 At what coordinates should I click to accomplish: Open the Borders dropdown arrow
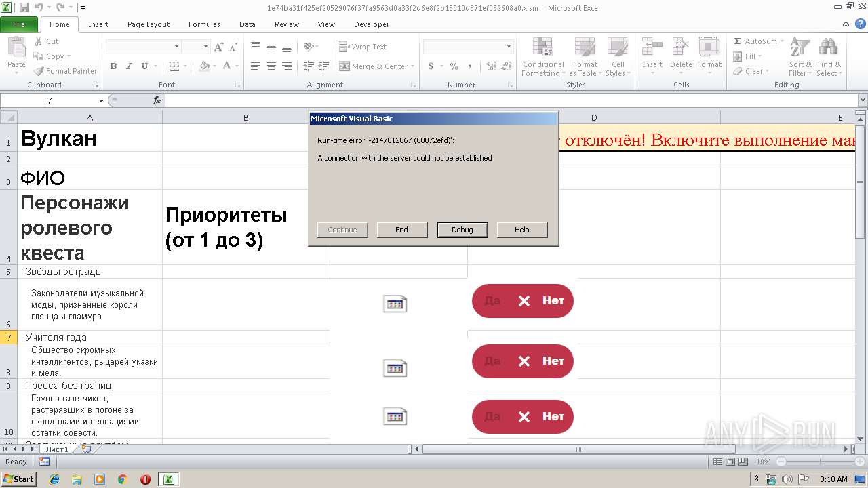click(x=186, y=66)
